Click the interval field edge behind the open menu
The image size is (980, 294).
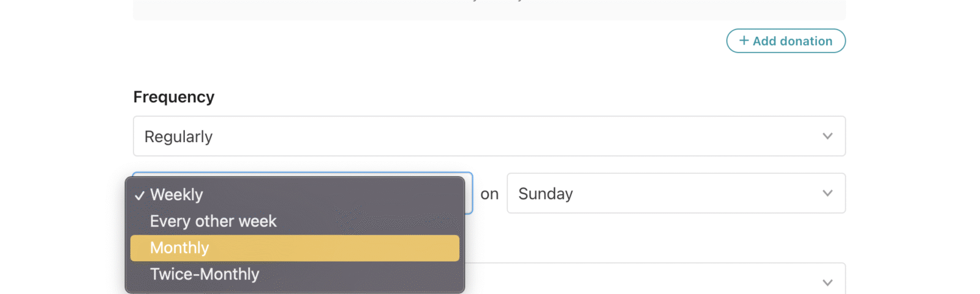click(x=469, y=194)
